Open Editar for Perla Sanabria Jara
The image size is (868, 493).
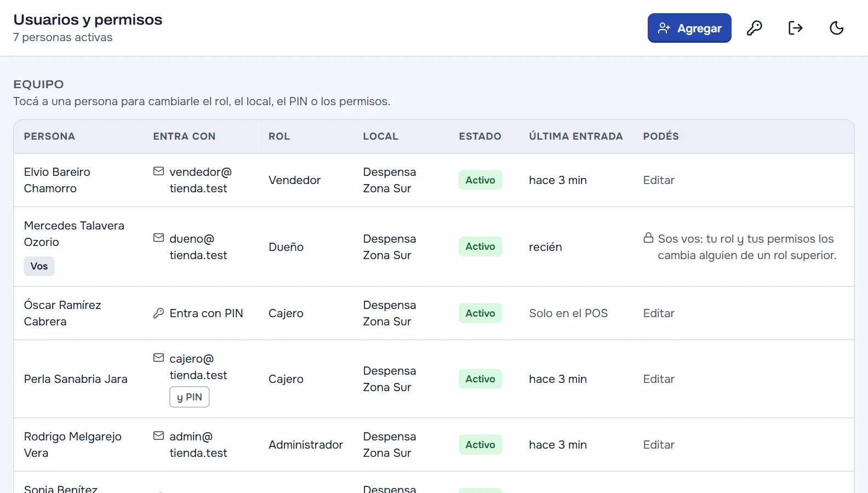659,379
